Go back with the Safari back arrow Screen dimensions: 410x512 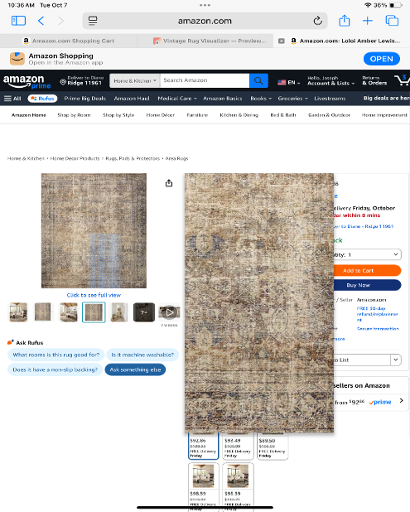[x=41, y=21]
